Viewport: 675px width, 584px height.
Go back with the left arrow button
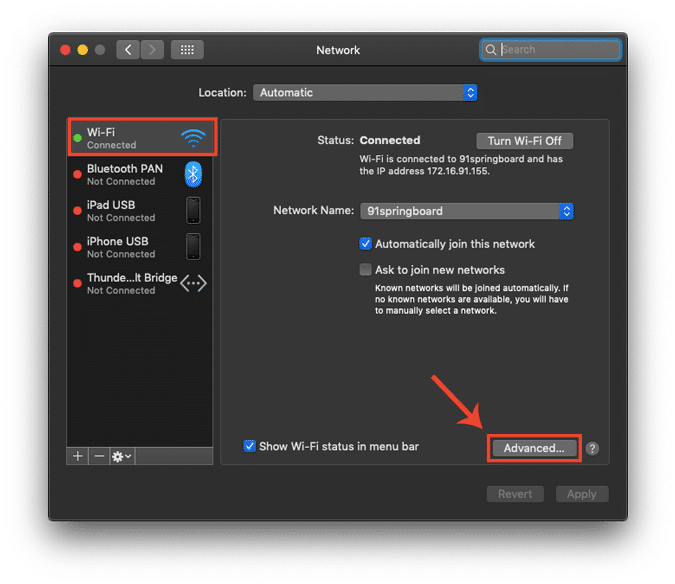pyautogui.click(x=128, y=50)
